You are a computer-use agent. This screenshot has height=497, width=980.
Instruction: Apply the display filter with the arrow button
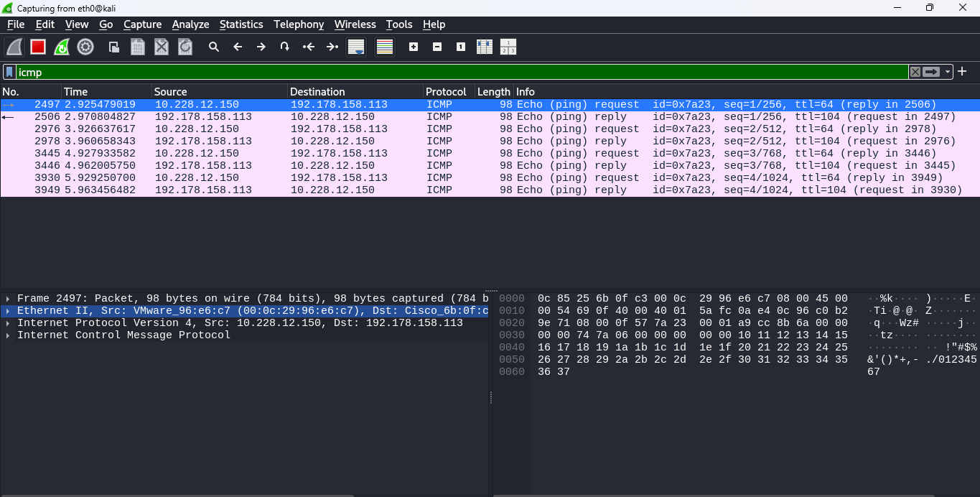[931, 72]
